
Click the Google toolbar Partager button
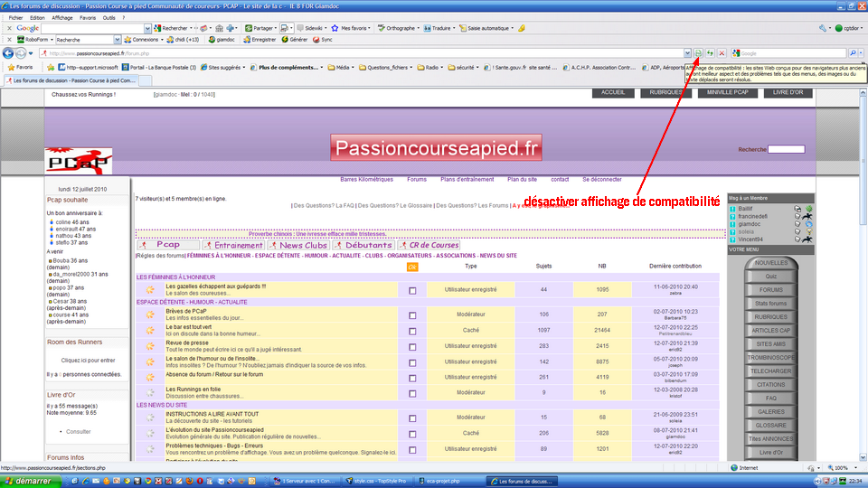[259, 28]
